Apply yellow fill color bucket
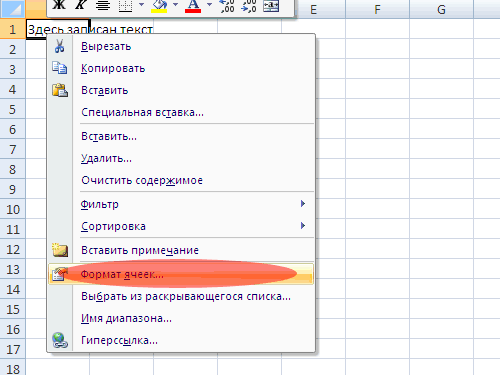Image resolution: width=500 pixels, height=375 pixels. [159, 6]
